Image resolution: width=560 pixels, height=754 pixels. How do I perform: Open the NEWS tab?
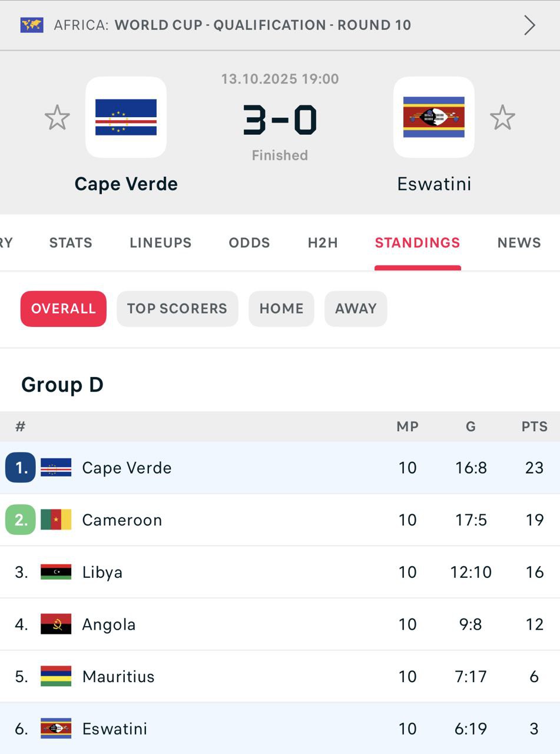click(519, 243)
